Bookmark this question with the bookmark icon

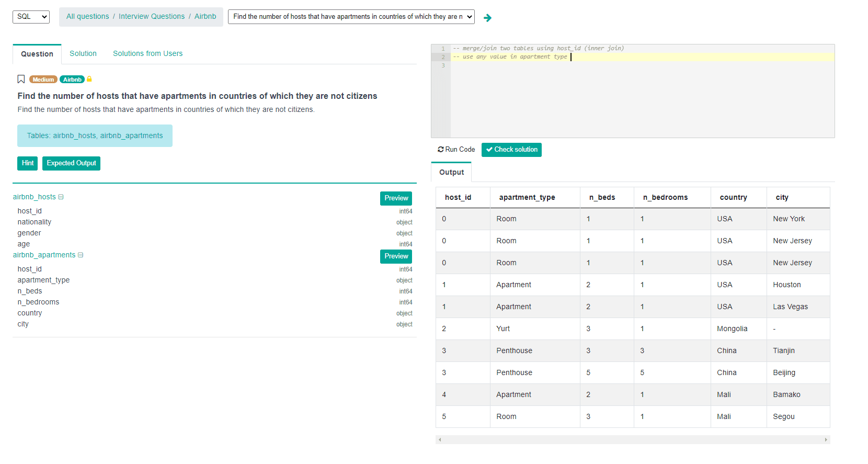[x=21, y=79]
